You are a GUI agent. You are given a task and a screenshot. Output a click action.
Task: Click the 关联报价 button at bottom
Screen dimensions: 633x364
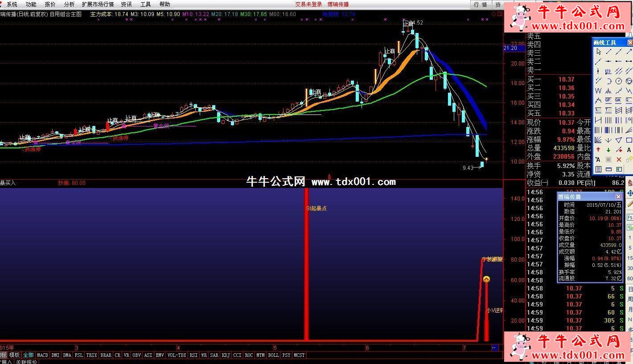(27, 362)
